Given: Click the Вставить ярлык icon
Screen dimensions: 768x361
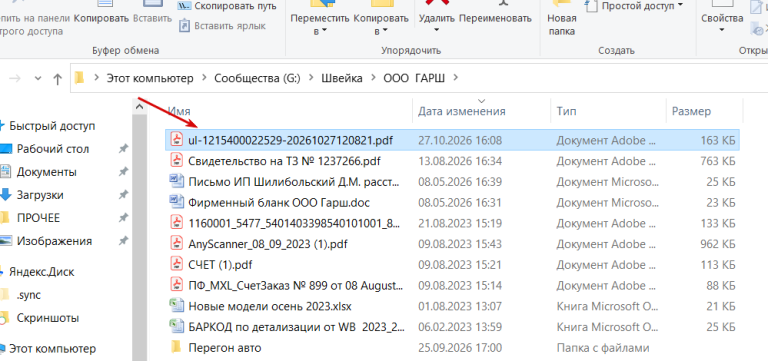Looking at the screenshot, I should click(184, 25).
